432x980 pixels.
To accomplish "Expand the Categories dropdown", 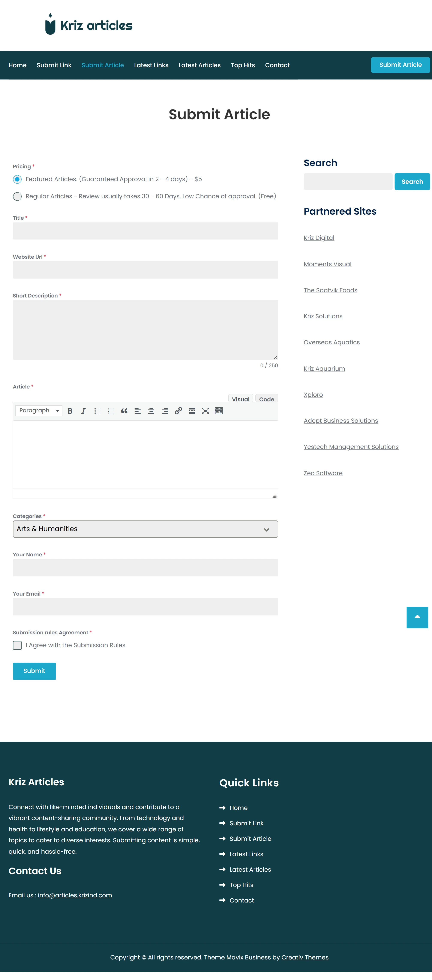I will 145,529.
